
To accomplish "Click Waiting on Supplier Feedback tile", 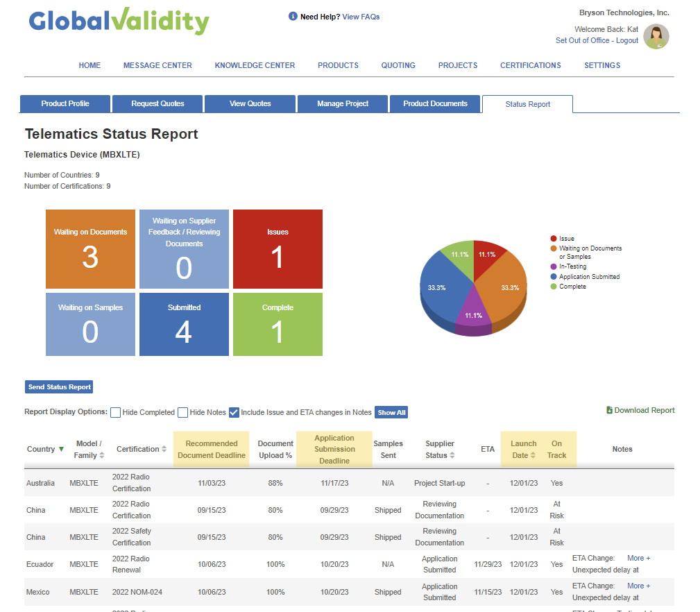I will point(184,249).
